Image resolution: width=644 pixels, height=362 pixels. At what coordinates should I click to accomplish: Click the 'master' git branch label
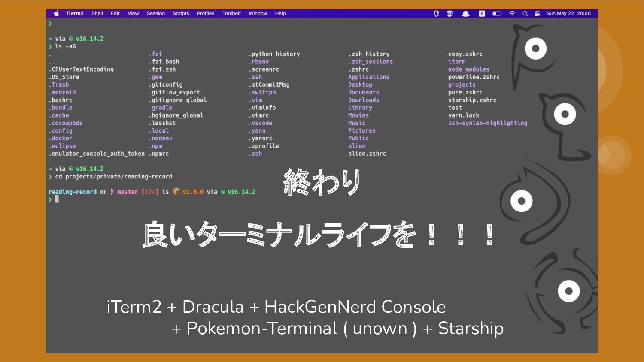point(128,192)
